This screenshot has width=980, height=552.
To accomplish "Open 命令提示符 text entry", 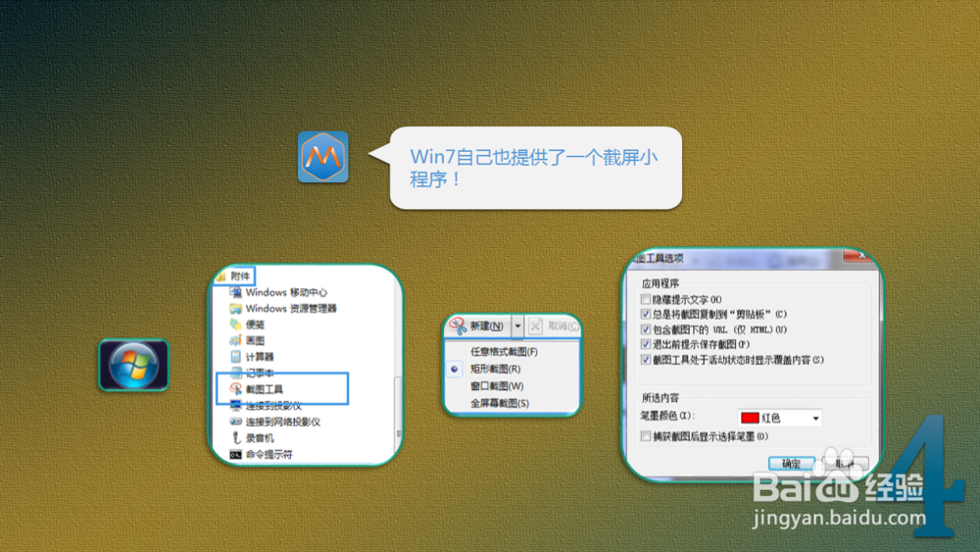I will [x=269, y=455].
